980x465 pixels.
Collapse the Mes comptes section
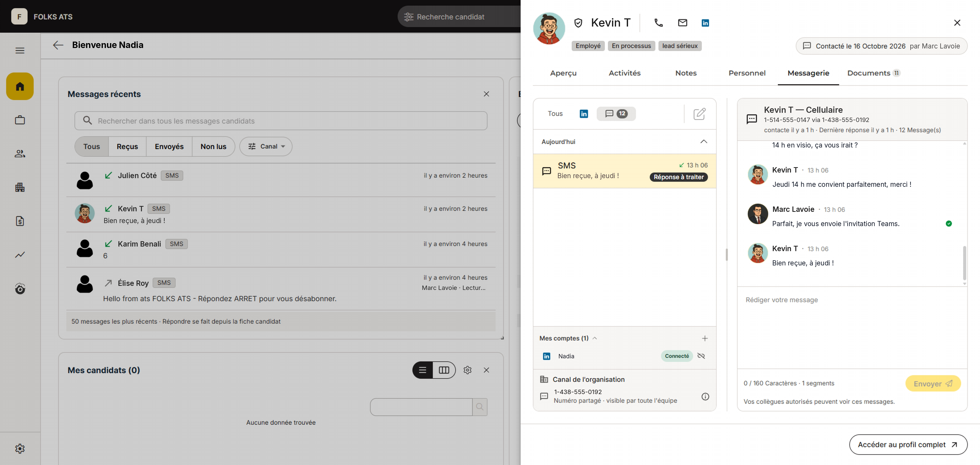(595, 338)
